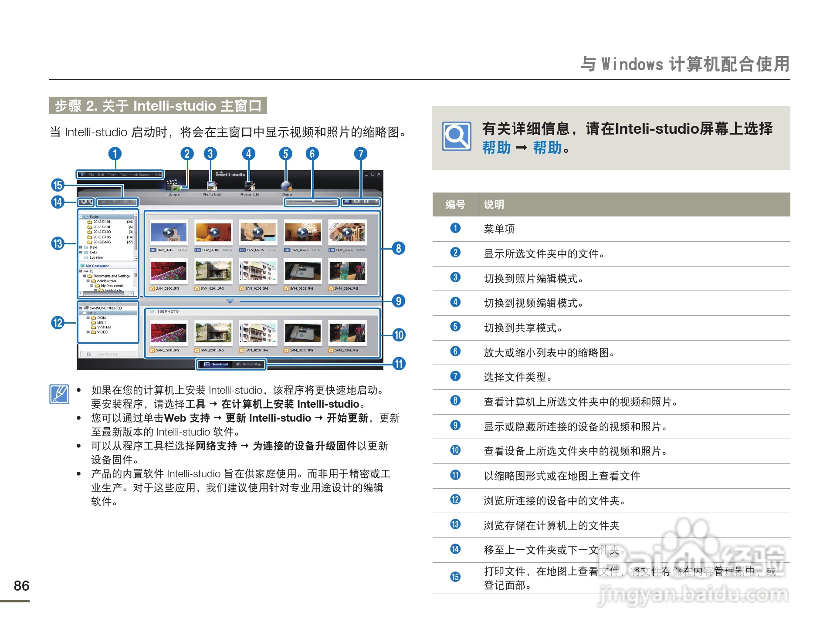Image resolution: width=840 pixels, height=642 pixels.
Task: Open the Web Support menu
Action: pos(140,175)
